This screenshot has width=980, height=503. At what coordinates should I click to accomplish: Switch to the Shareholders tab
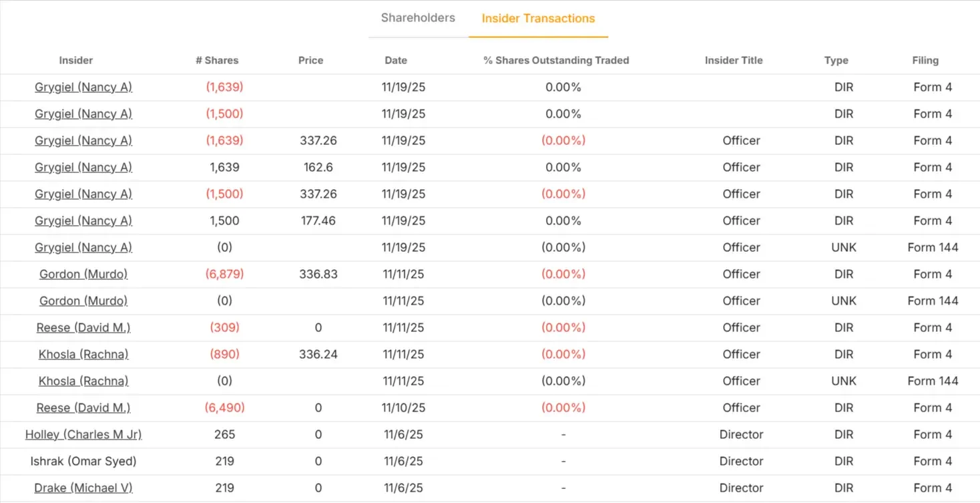pos(418,18)
